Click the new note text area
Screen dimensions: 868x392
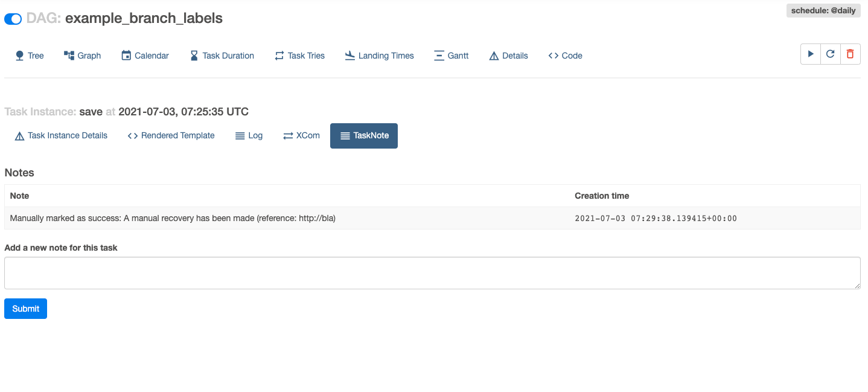point(432,273)
